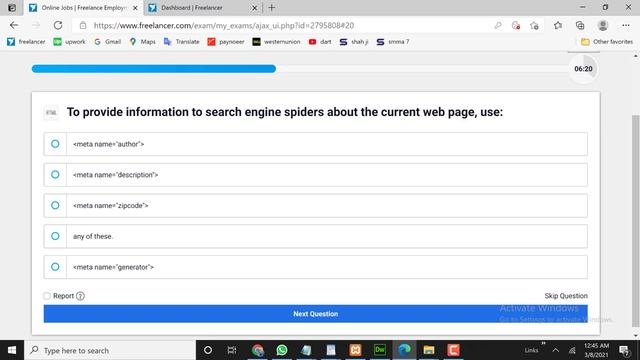Open Cortana circle on the taskbar

[x=208, y=350]
